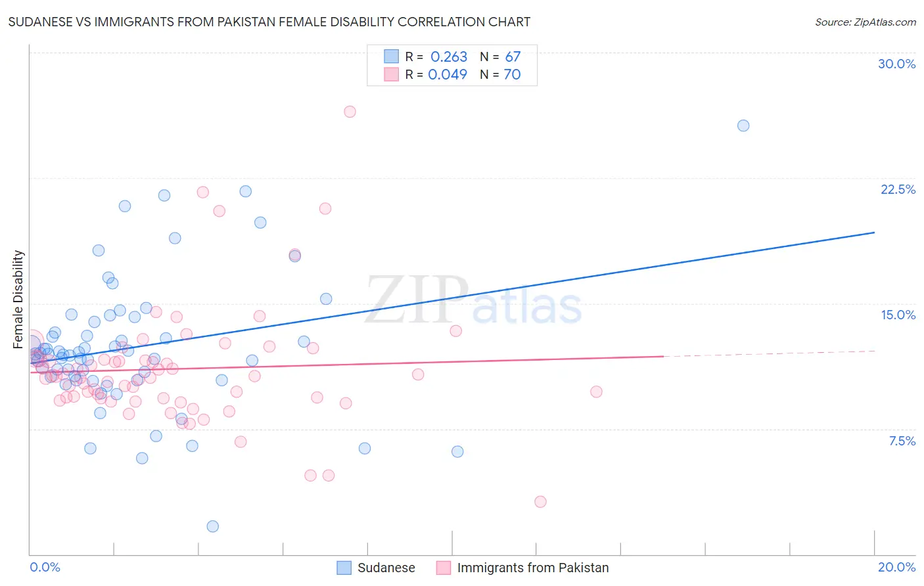Click the pink point near 3% disability

[540, 501]
